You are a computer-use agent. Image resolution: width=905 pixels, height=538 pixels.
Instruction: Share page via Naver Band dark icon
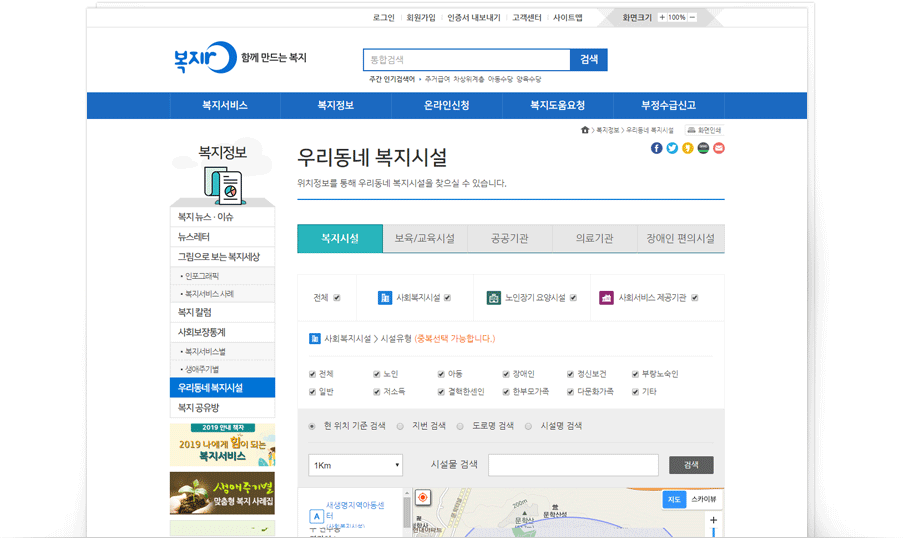[x=703, y=148]
